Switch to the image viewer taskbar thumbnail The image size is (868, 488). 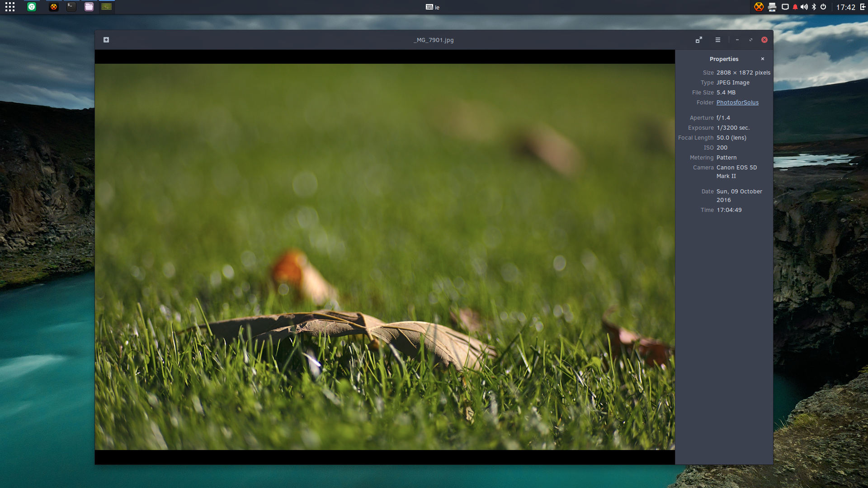click(107, 7)
